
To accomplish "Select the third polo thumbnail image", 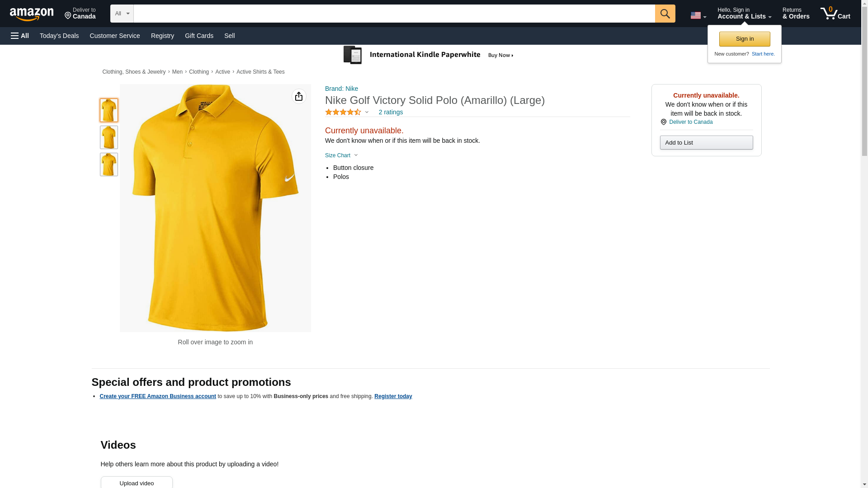I will click(109, 164).
